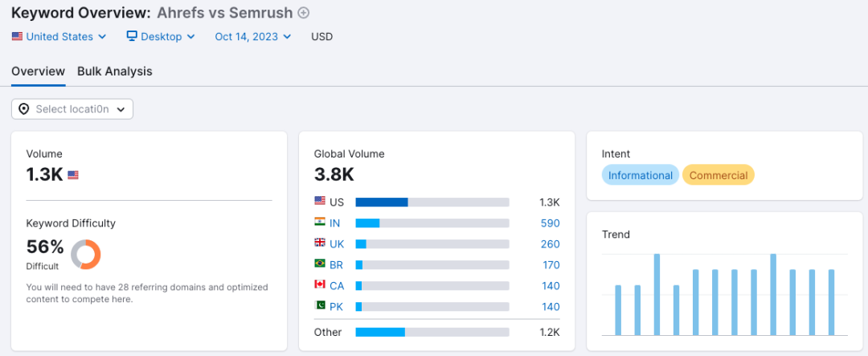Viewport: 868px width, 356px height.
Task: Click the US flag beside United States
Action: (x=17, y=36)
